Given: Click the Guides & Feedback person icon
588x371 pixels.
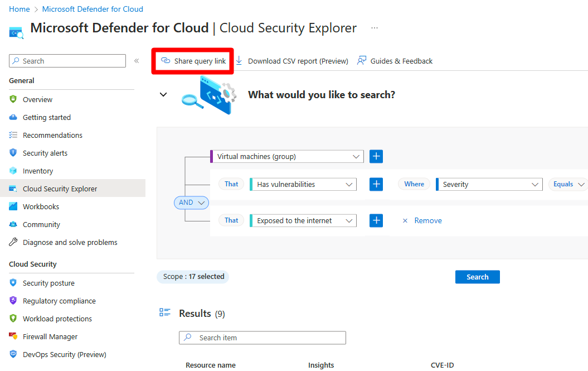Looking at the screenshot, I should (x=362, y=60).
